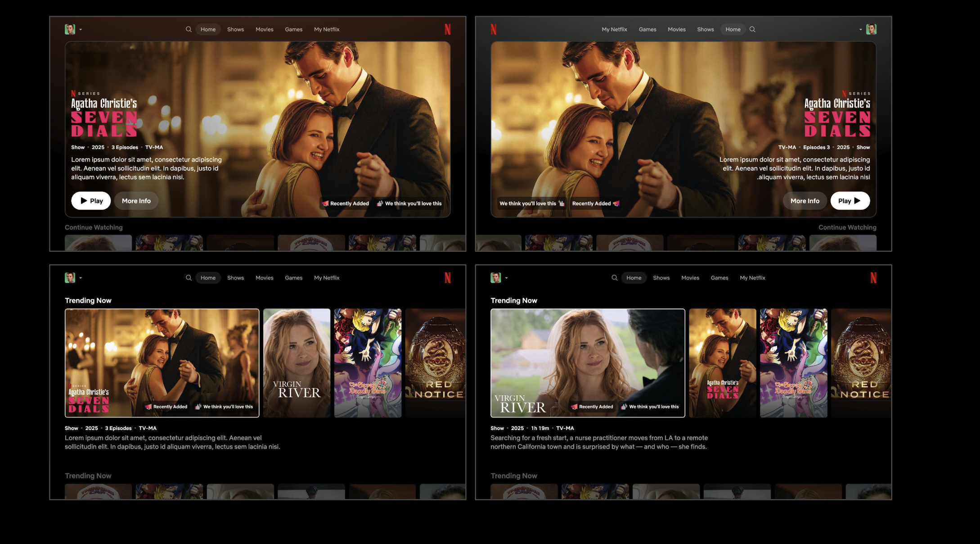The width and height of the screenshot is (980, 544).
Task: Open My Netflix tab in top-right mirrored mockup
Action: [614, 29]
